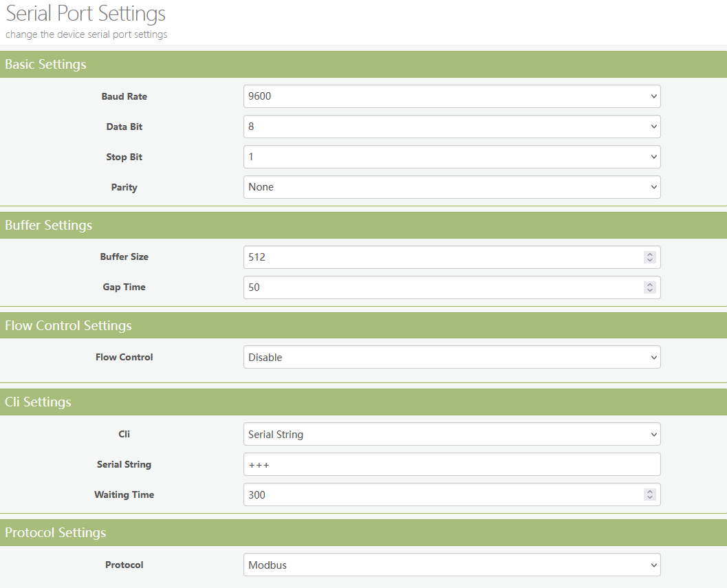
Task: Select the Cli Settings section header
Action: click(38, 402)
